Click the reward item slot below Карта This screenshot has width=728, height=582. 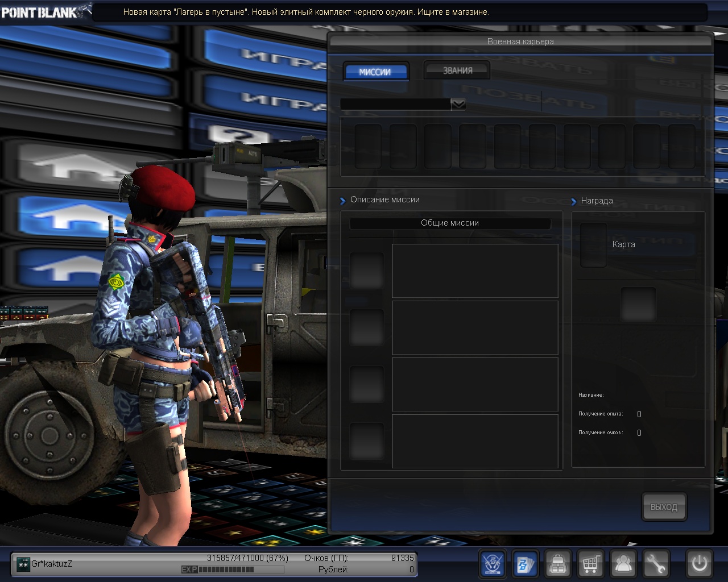pyautogui.click(x=638, y=305)
